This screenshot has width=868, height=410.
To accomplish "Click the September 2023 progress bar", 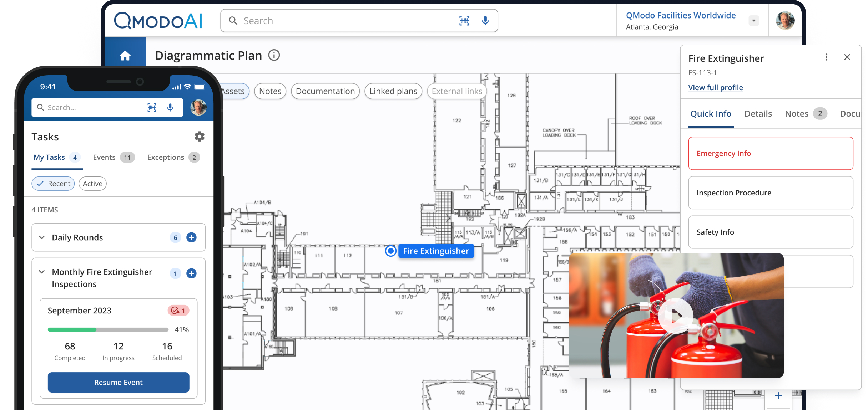I will pyautogui.click(x=108, y=330).
